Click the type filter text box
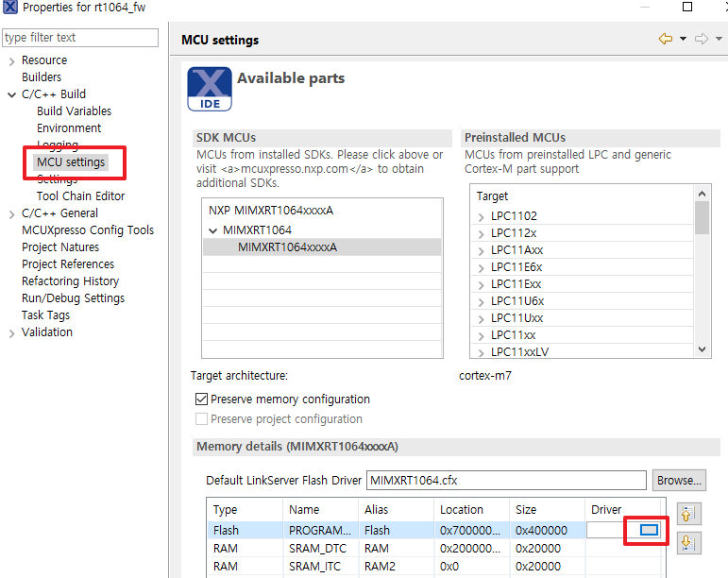728x578 pixels. (x=80, y=38)
